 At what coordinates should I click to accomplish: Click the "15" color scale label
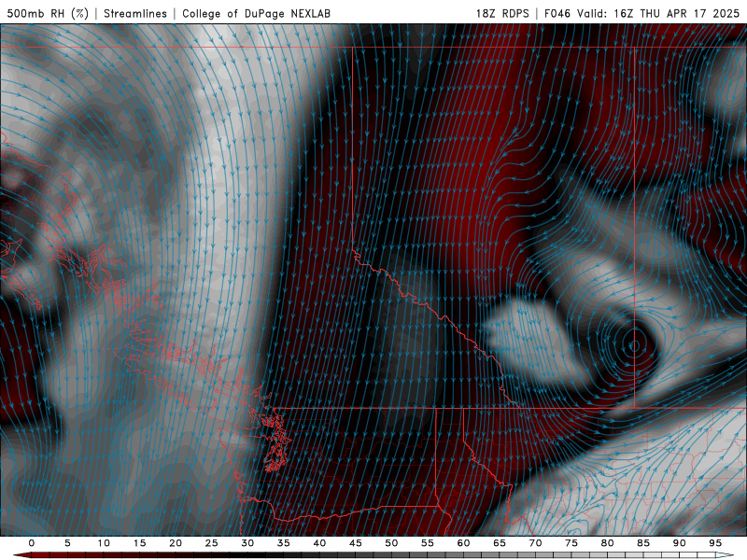click(x=139, y=543)
